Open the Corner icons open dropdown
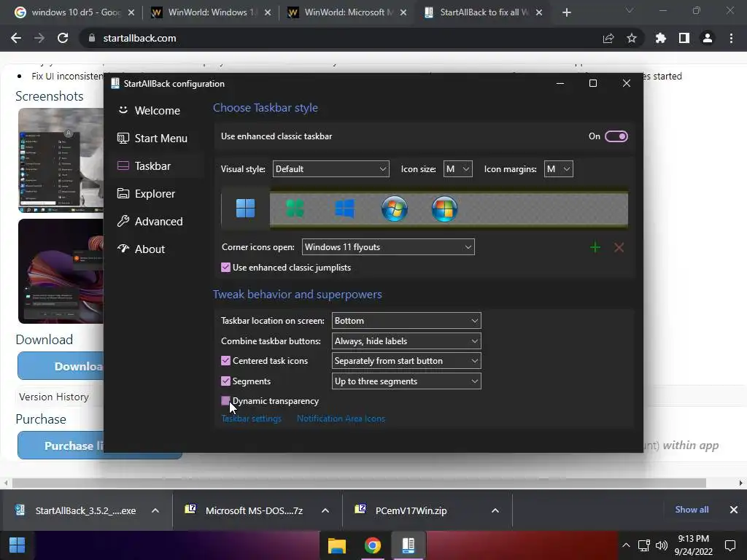This screenshot has width=747, height=560. [388, 246]
